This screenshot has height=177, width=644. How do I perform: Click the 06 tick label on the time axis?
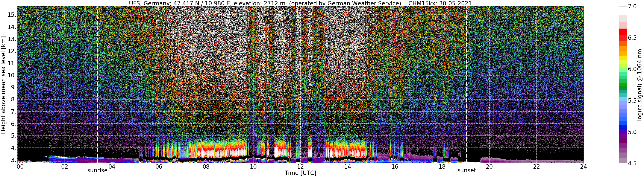pos(159,166)
